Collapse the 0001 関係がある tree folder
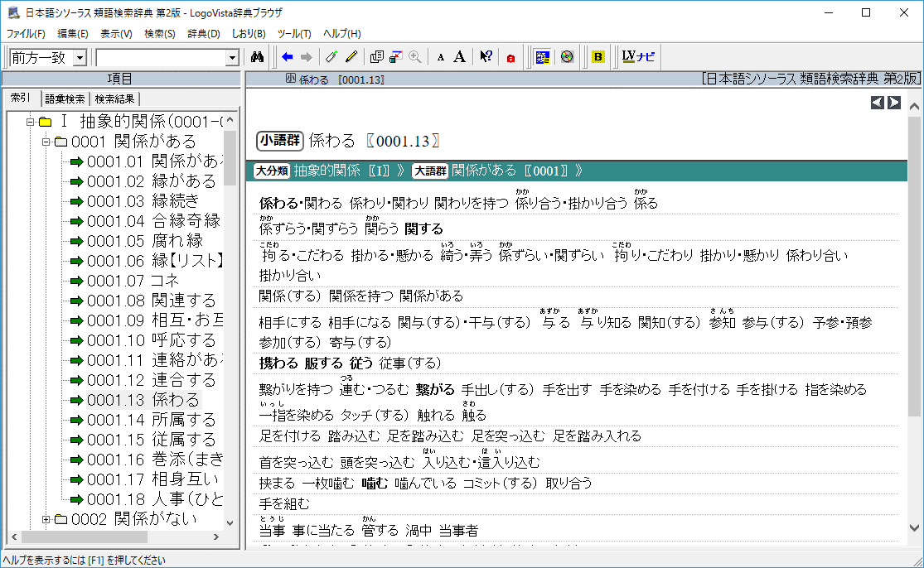The image size is (924, 568). [47, 142]
